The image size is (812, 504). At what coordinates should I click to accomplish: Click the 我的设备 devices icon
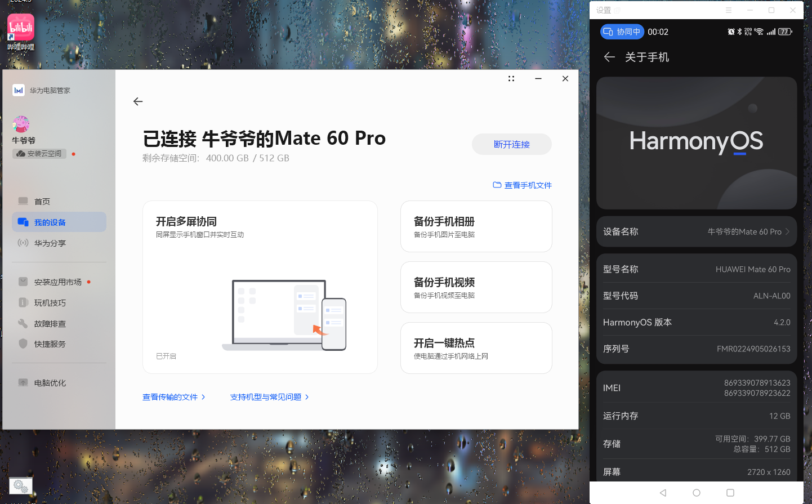(23, 222)
